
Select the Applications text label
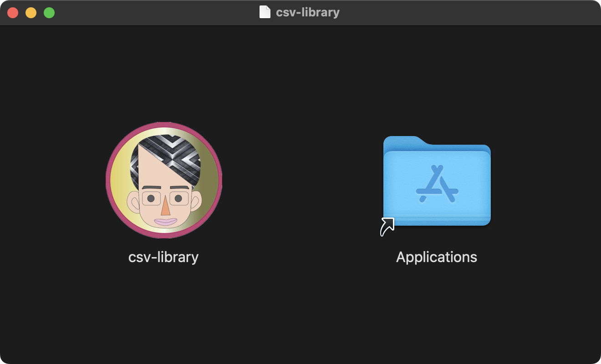pyautogui.click(x=437, y=257)
